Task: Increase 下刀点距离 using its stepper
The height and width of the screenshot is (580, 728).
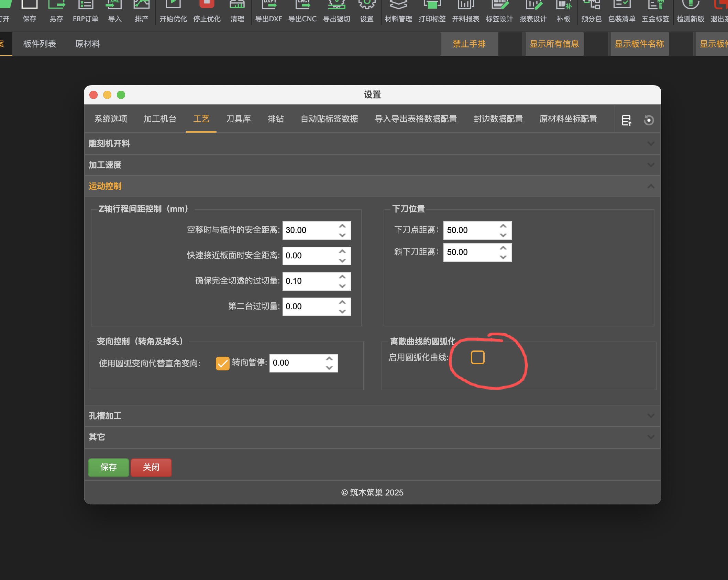Action: coord(503,226)
